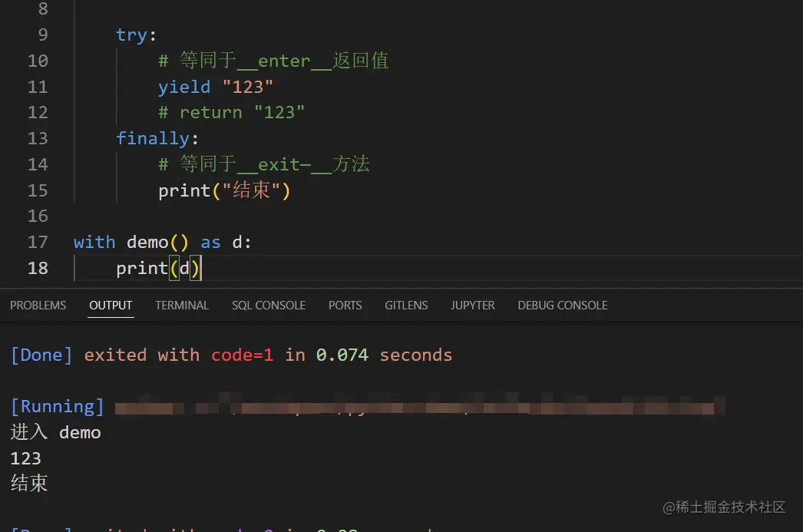Click the 'yield' keyword on line 11
The image size is (803, 532).
coord(183,87)
